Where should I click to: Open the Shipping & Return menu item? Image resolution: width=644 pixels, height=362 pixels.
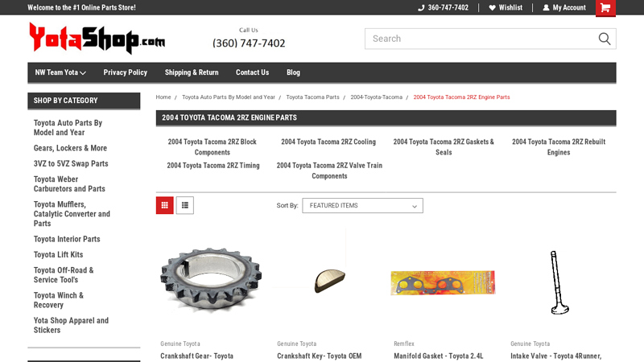tap(192, 72)
